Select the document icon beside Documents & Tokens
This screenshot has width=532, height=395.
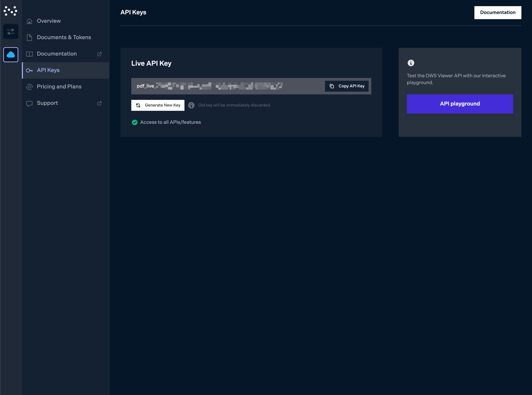29,38
